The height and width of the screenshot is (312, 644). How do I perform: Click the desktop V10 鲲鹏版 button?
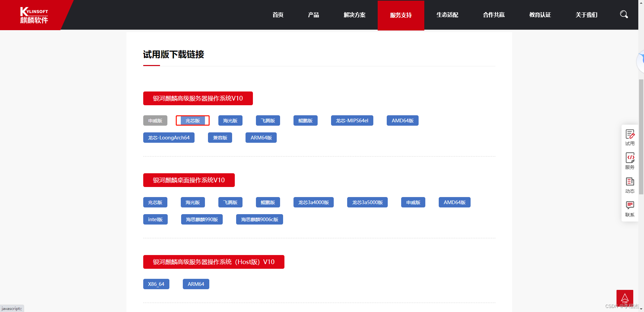click(268, 202)
